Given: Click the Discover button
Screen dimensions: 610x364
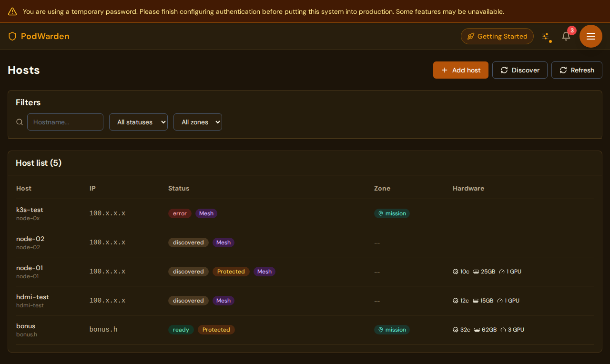Looking at the screenshot, I should 519,70.
